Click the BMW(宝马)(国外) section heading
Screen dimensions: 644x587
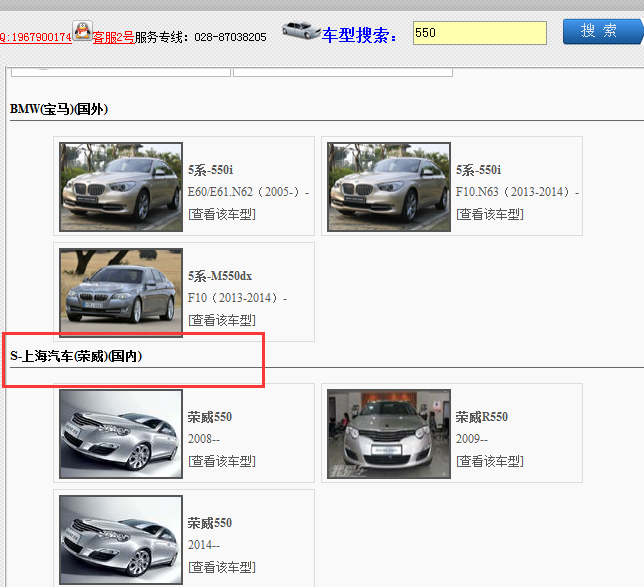coord(59,109)
